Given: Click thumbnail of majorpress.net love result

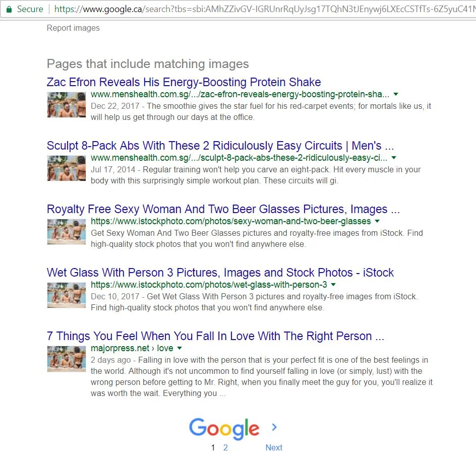Looking at the screenshot, I should tap(66, 359).
